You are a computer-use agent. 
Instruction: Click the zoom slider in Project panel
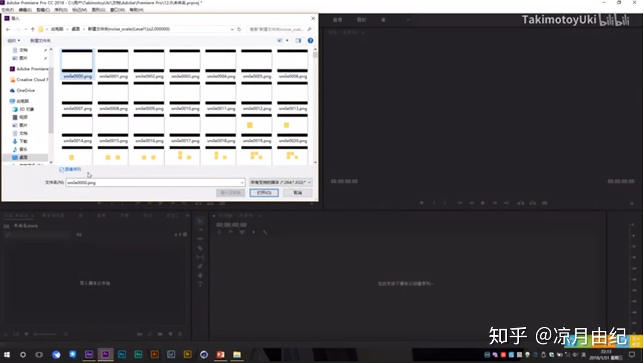pyautogui.click(x=45, y=334)
